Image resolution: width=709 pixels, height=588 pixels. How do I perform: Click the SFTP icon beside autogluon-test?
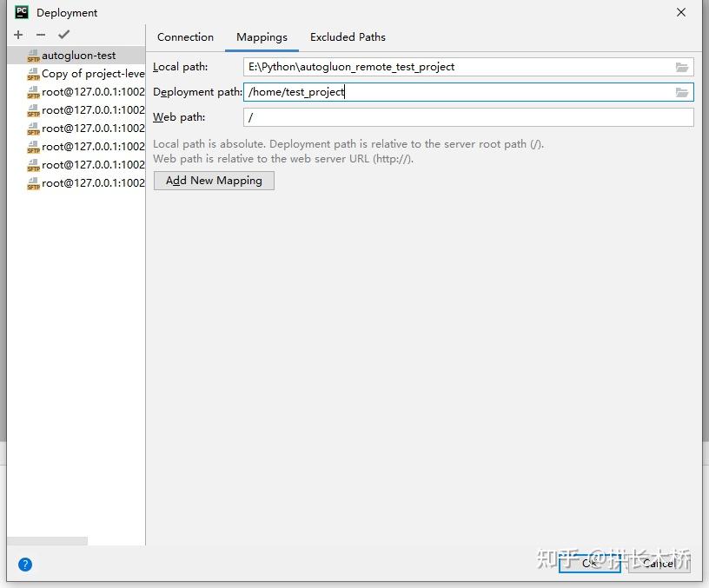[x=33, y=55]
